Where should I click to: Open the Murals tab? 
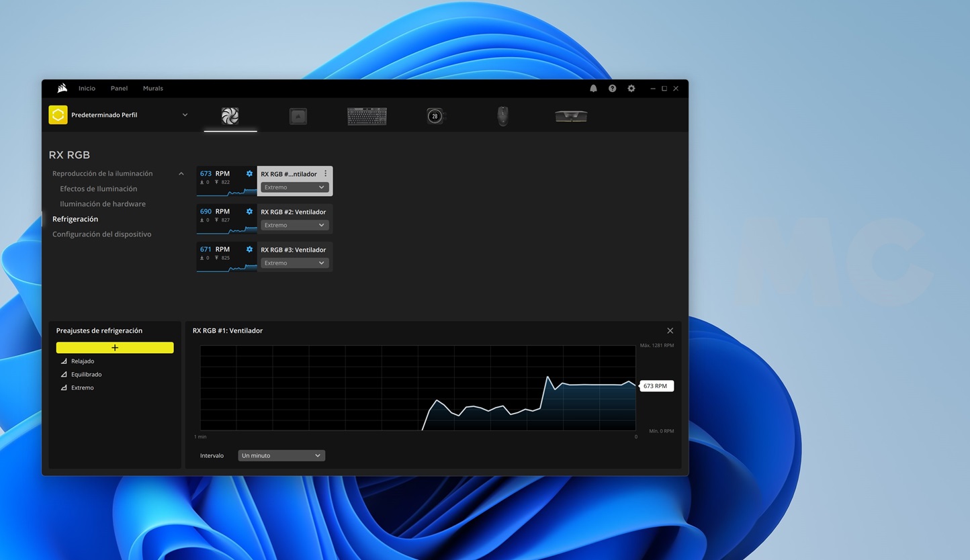click(152, 89)
